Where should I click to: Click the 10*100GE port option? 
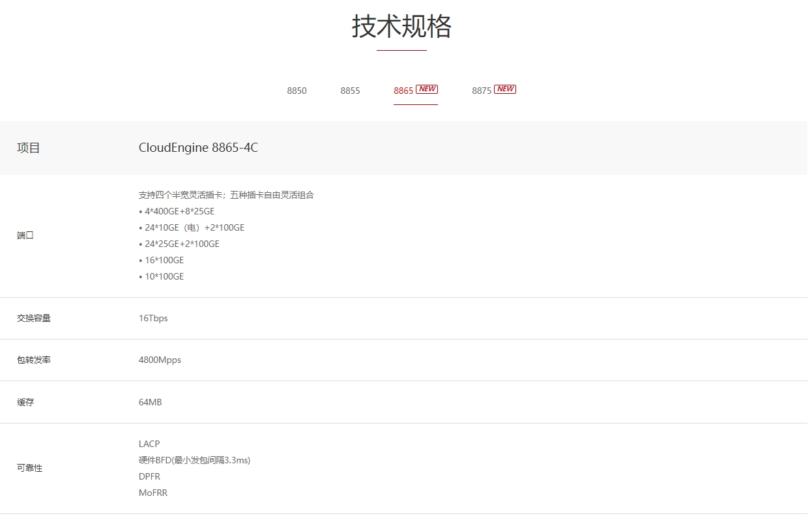[x=162, y=276]
